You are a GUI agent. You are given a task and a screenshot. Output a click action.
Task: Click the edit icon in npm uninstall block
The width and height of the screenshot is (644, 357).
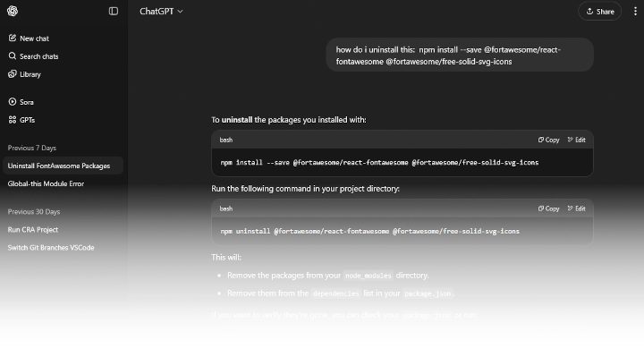click(x=570, y=208)
